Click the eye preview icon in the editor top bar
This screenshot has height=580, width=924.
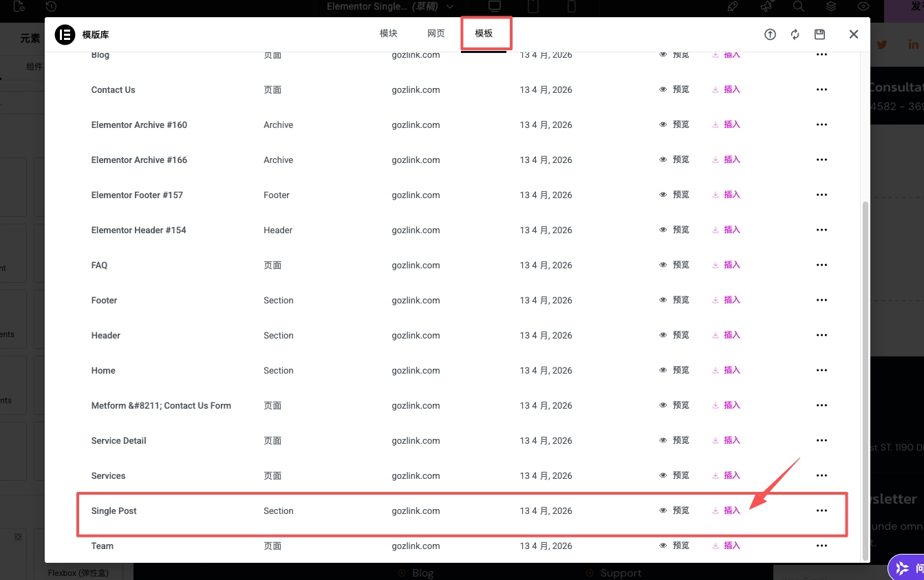point(863,6)
